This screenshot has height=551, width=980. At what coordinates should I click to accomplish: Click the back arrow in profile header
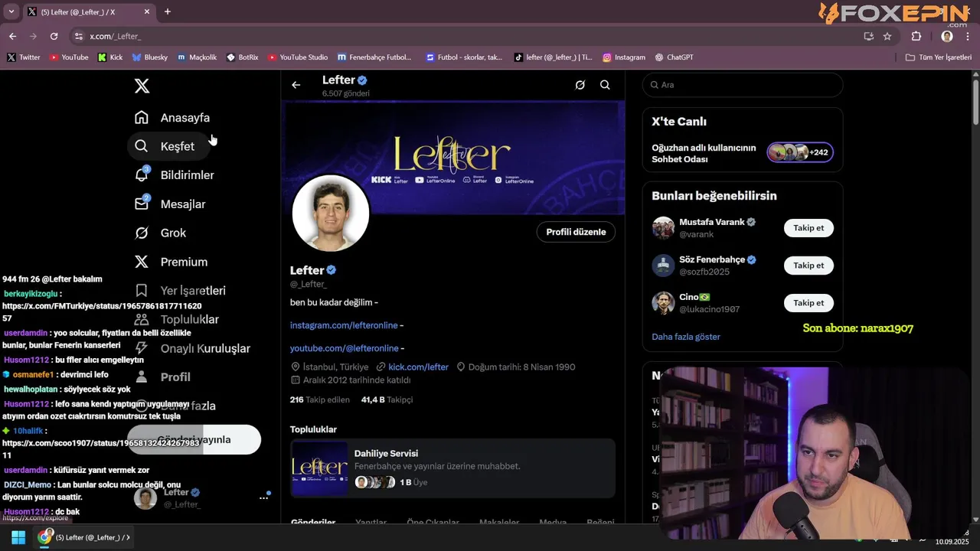tap(296, 85)
